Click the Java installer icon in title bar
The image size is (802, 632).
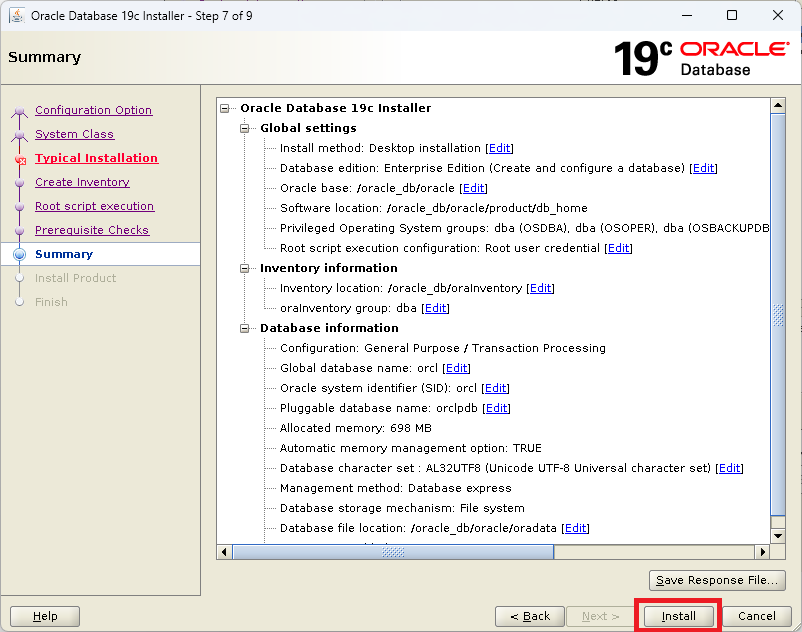16,15
